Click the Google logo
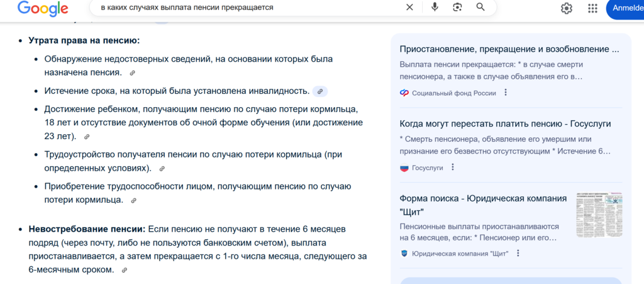The width and height of the screenshot is (644, 284). coord(43,8)
